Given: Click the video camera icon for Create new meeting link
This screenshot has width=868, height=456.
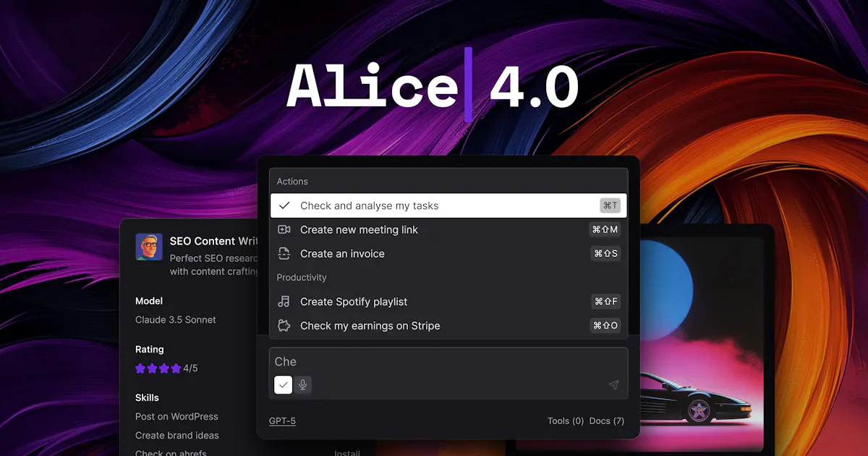Looking at the screenshot, I should click(284, 229).
